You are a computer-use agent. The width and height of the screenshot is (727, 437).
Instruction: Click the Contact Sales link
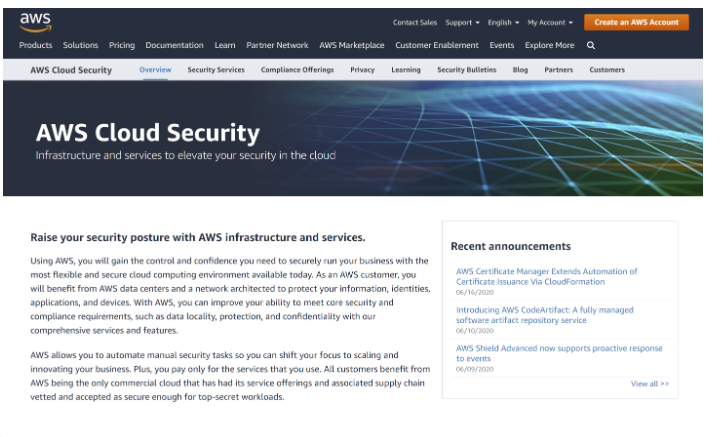(415, 22)
